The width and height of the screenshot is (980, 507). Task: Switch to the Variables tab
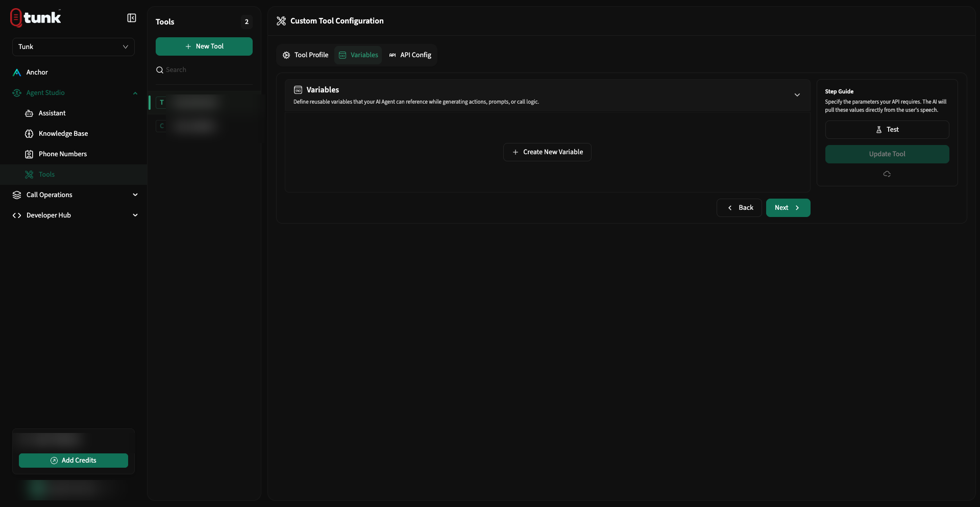[x=358, y=55]
